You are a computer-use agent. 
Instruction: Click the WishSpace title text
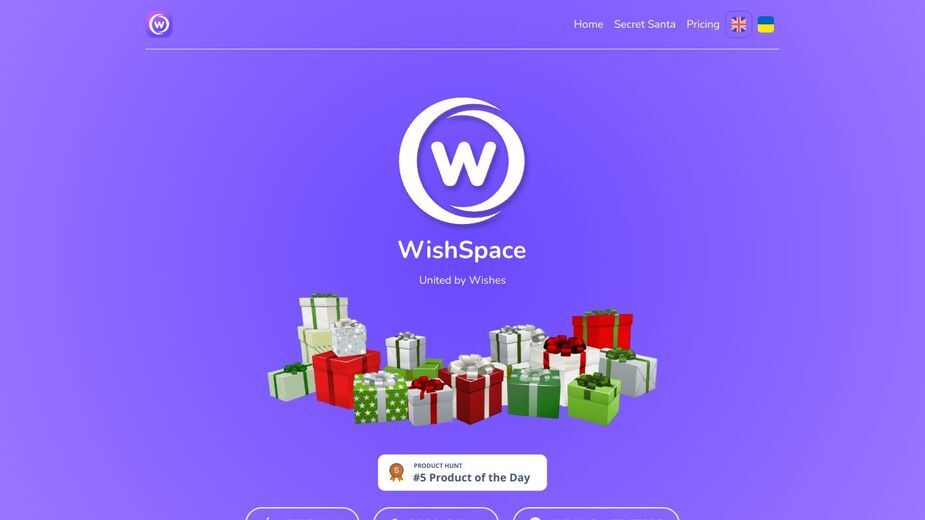click(x=462, y=250)
